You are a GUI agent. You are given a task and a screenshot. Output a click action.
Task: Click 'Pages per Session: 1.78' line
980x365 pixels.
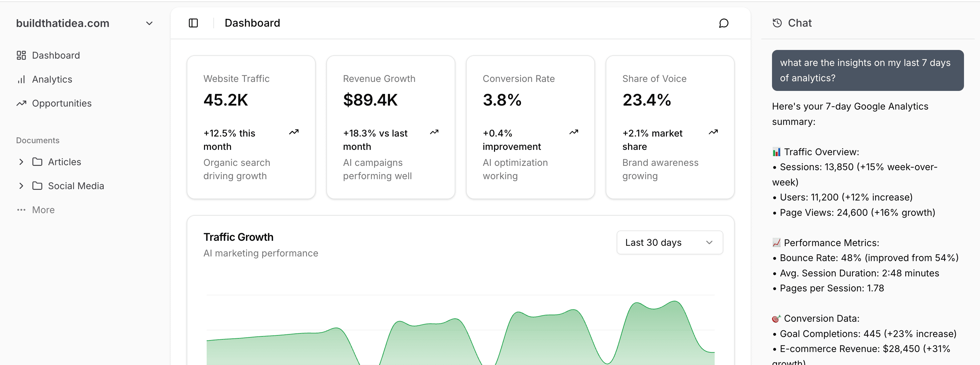click(x=828, y=288)
